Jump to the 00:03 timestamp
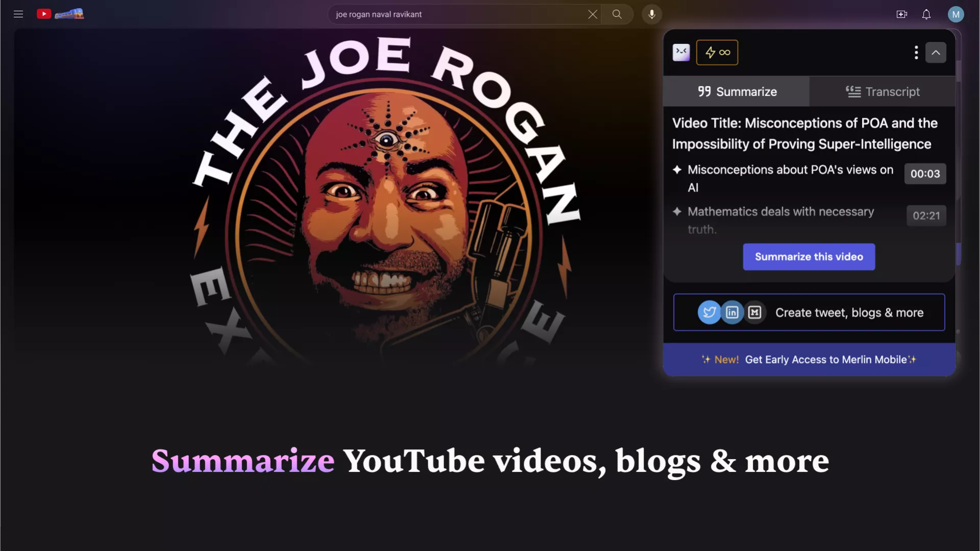The image size is (980, 551). [925, 174]
